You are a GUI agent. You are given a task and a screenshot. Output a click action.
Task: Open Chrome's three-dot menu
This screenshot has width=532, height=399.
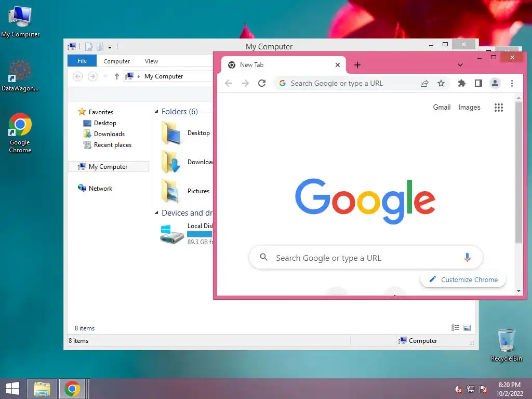point(512,83)
